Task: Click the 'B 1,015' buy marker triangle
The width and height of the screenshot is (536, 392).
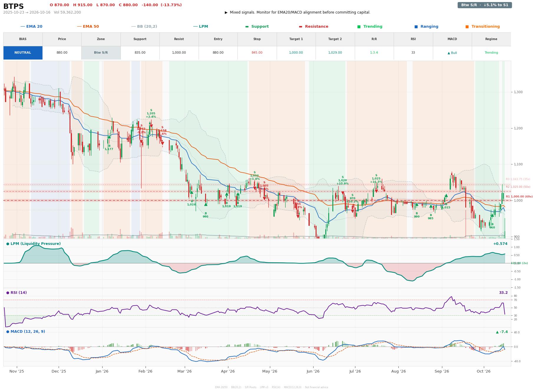Action: point(446,195)
